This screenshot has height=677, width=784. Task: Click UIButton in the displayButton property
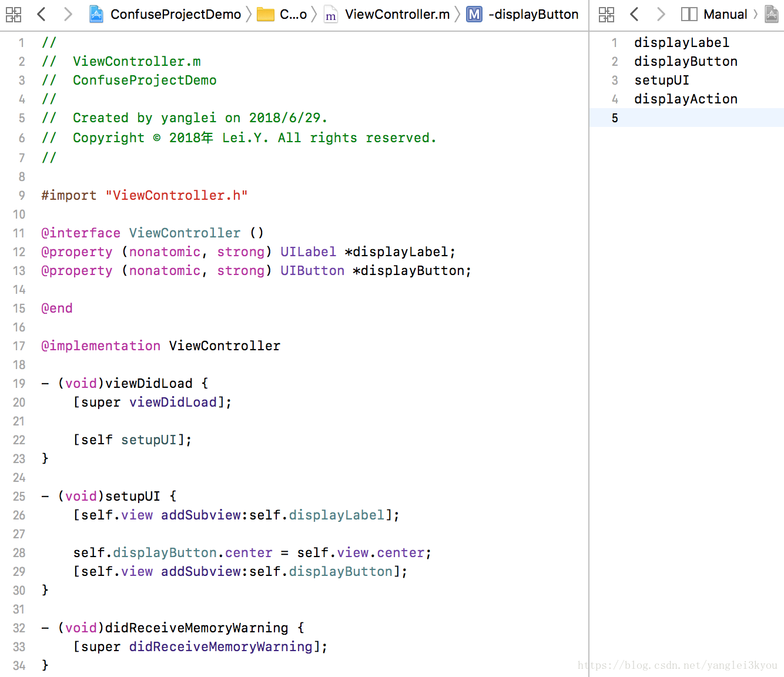coord(312,270)
